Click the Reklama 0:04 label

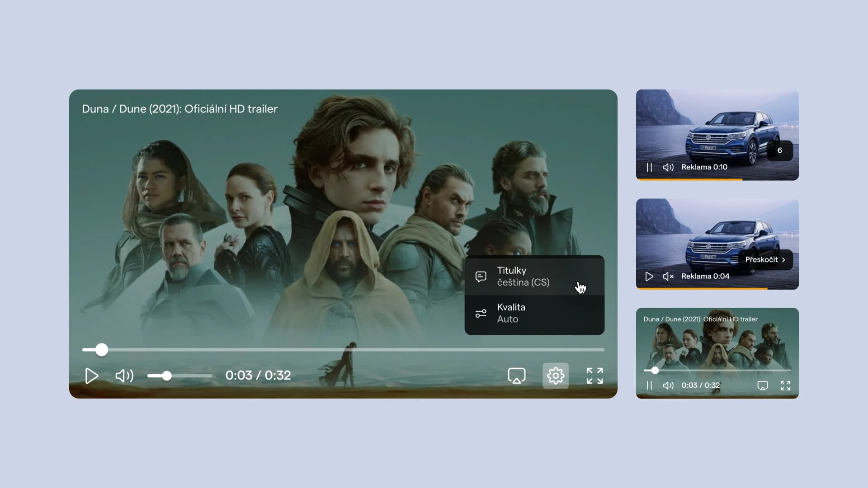[x=705, y=276]
